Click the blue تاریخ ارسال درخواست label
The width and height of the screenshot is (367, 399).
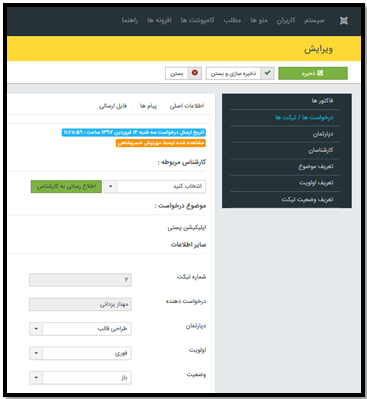coord(134,133)
